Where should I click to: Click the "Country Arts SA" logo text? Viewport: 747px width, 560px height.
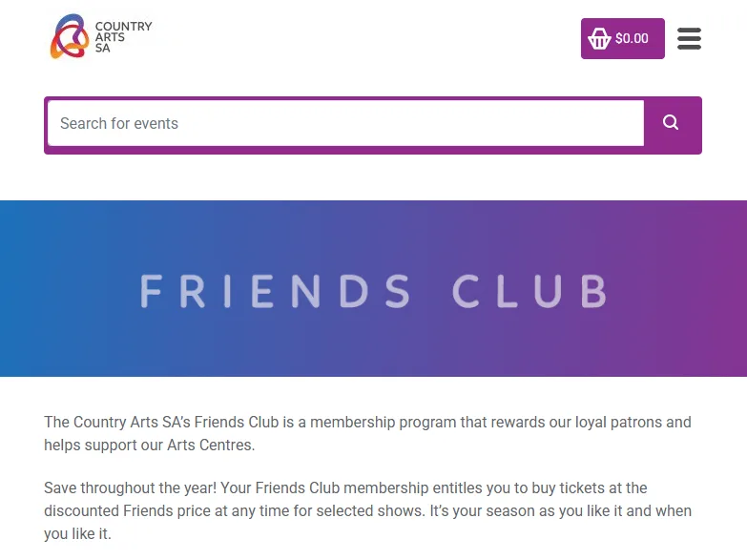click(123, 37)
